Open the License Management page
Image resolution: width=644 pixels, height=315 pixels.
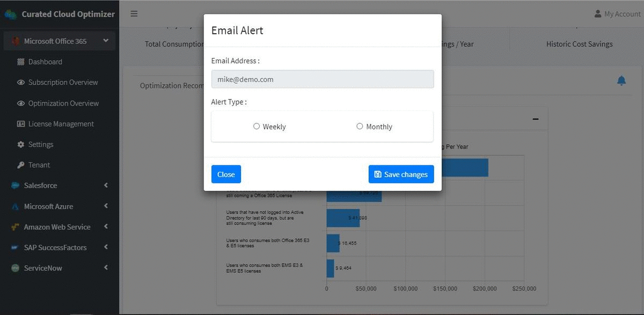pyautogui.click(x=61, y=124)
